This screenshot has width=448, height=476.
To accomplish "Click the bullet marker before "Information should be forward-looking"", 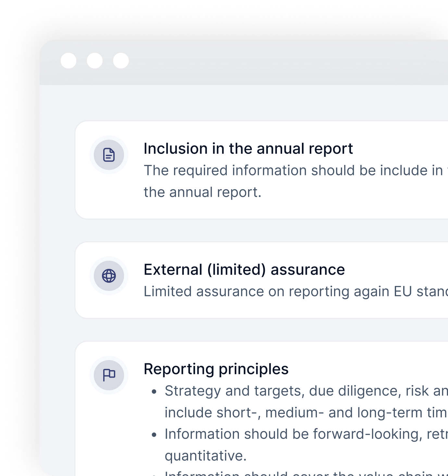I will coord(154,435).
